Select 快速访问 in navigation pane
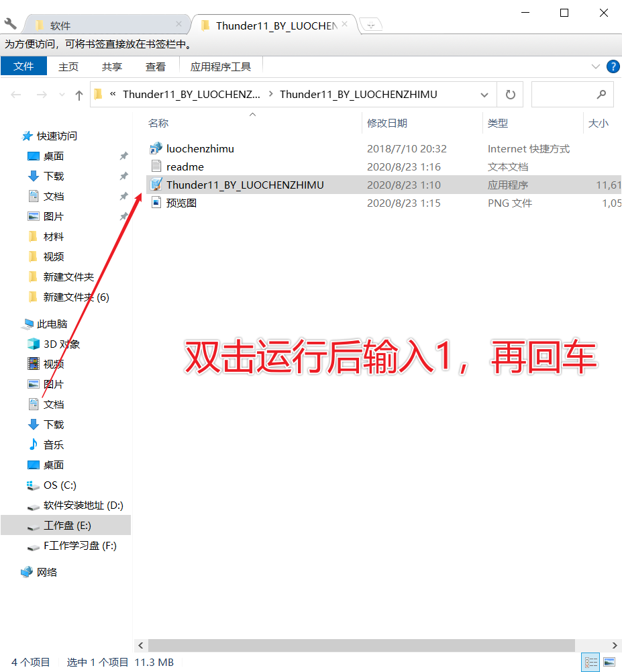Image resolution: width=622 pixels, height=672 pixels. click(56, 136)
